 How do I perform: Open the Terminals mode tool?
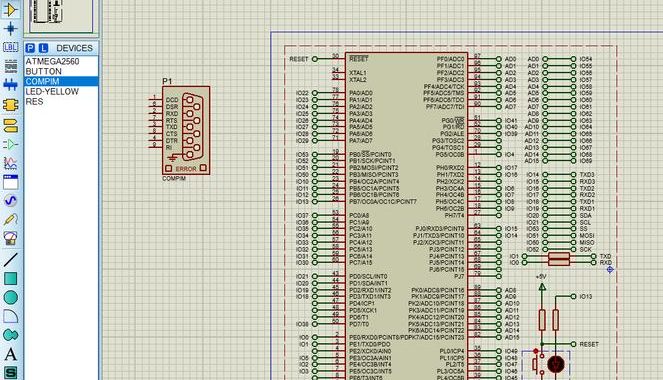click(10, 125)
